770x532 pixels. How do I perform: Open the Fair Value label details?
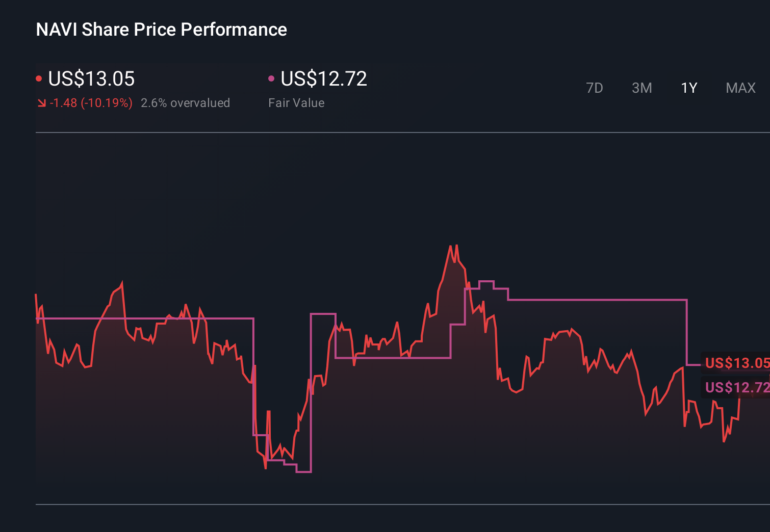tap(296, 103)
